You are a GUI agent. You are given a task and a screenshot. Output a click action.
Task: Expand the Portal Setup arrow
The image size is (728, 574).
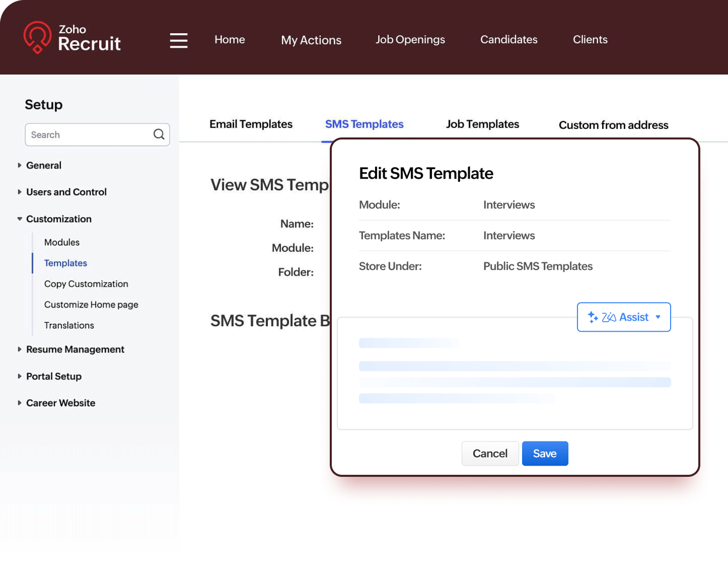20,376
